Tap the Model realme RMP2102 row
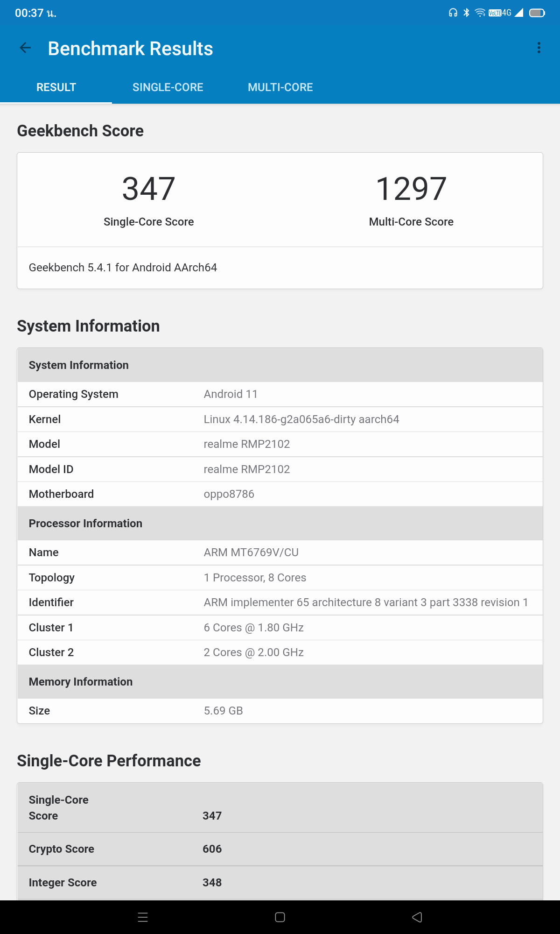This screenshot has width=560, height=934. pos(280,444)
